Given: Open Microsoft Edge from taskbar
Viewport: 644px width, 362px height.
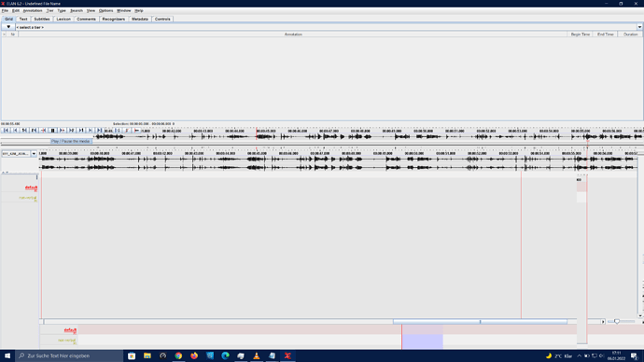Looking at the screenshot, I should coord(225,355).
